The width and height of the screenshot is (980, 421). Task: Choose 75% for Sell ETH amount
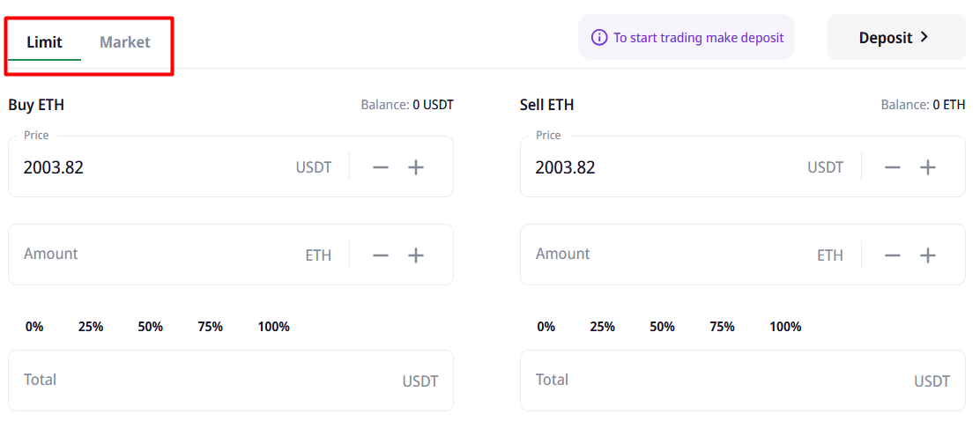722,327
